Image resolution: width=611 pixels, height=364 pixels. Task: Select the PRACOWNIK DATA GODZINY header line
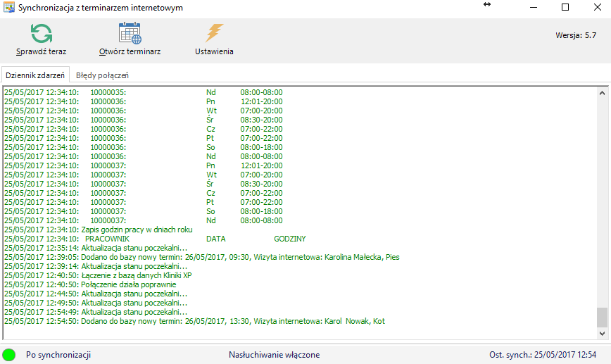[155, 239]
